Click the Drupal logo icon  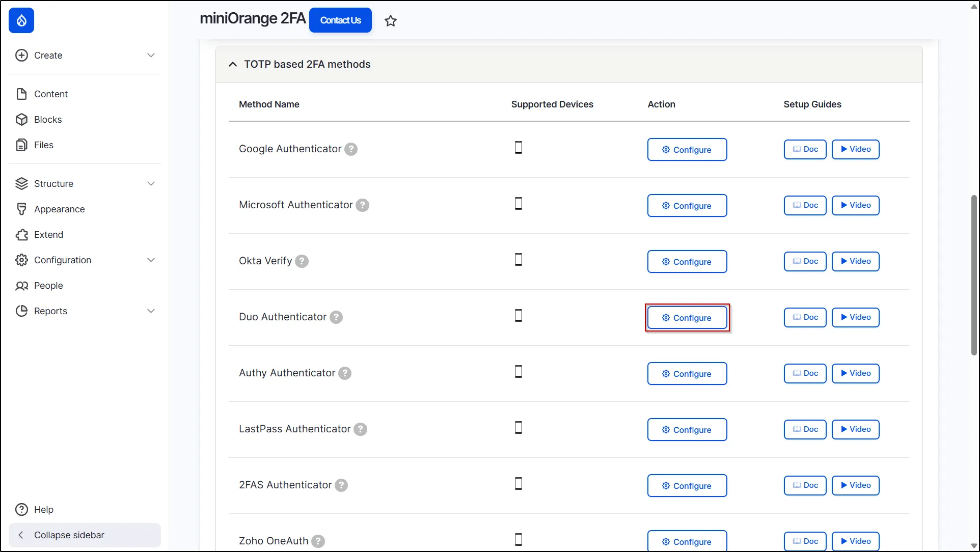(21, 20)
